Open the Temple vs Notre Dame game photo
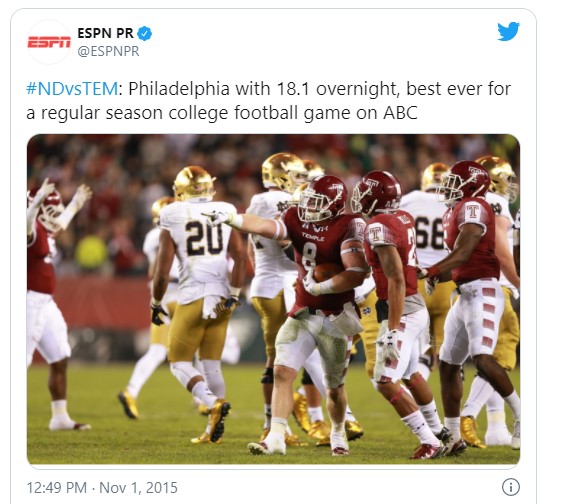Image resolution: width=562 pixels, height=504 pixels. pos(273,299)
